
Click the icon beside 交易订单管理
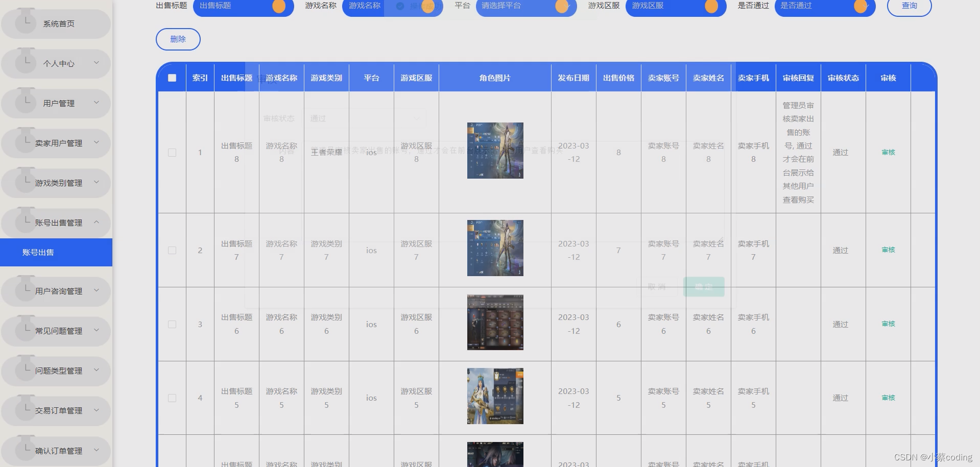click(x=26, y=407)
